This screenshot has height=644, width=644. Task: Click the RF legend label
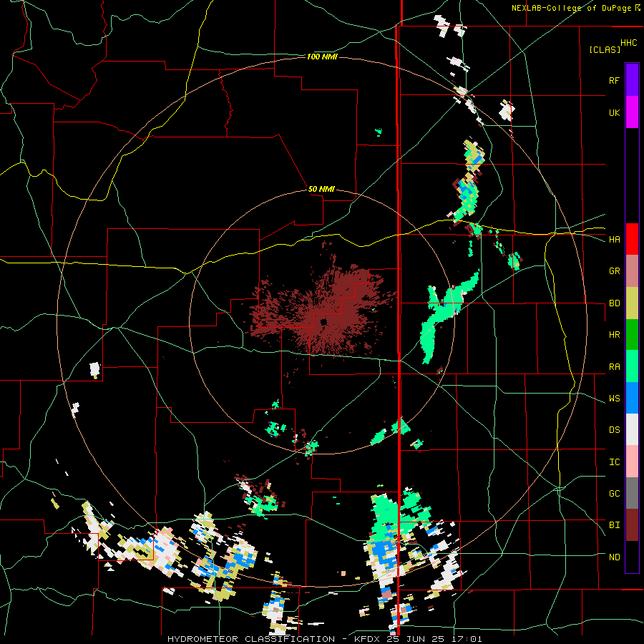tap(614, 80)
